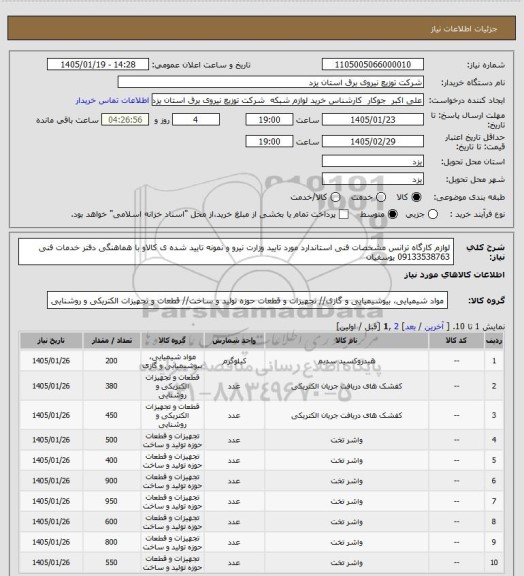Click quantity 600 in row 8

[x=111, y=522]
